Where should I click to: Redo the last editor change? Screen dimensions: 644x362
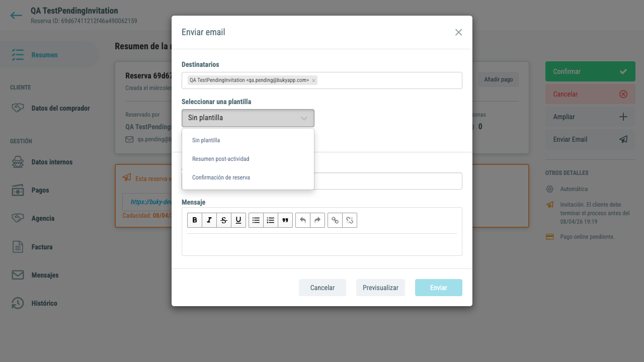click(x=317, y=220)
